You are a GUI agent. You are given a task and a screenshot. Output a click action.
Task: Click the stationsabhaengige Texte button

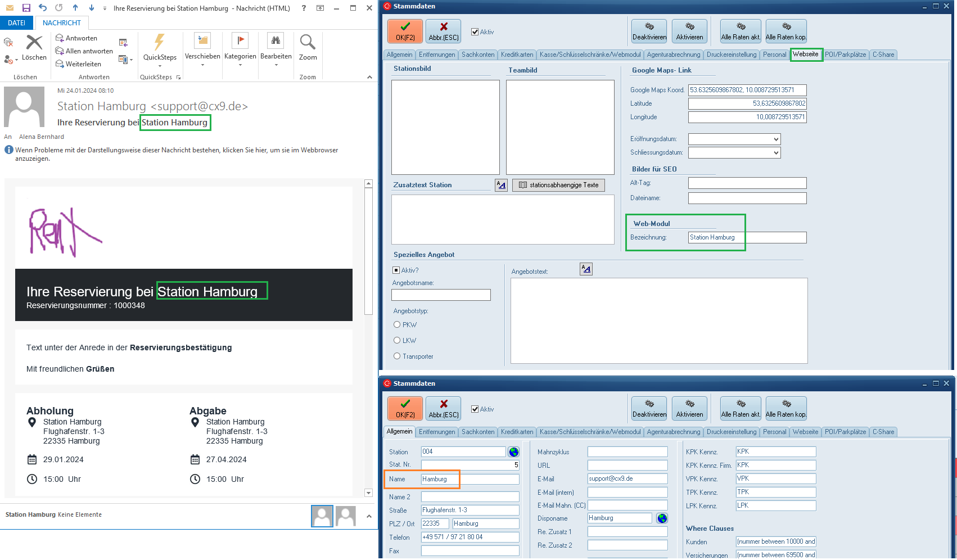(558, 185)
